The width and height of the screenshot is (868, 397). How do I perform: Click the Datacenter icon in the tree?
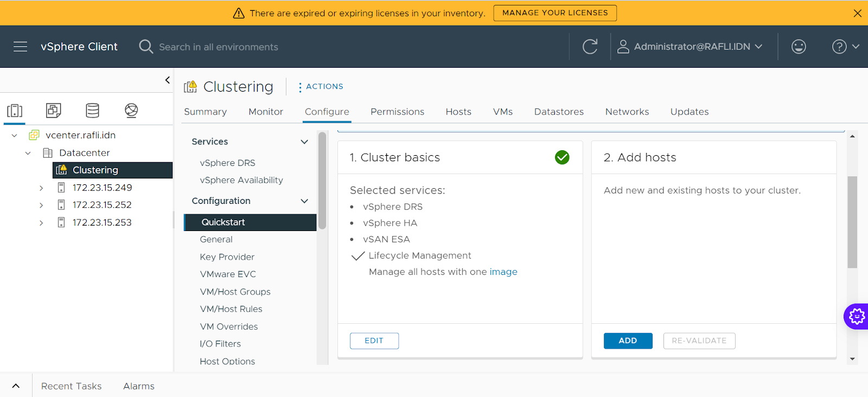click(48, 153)
